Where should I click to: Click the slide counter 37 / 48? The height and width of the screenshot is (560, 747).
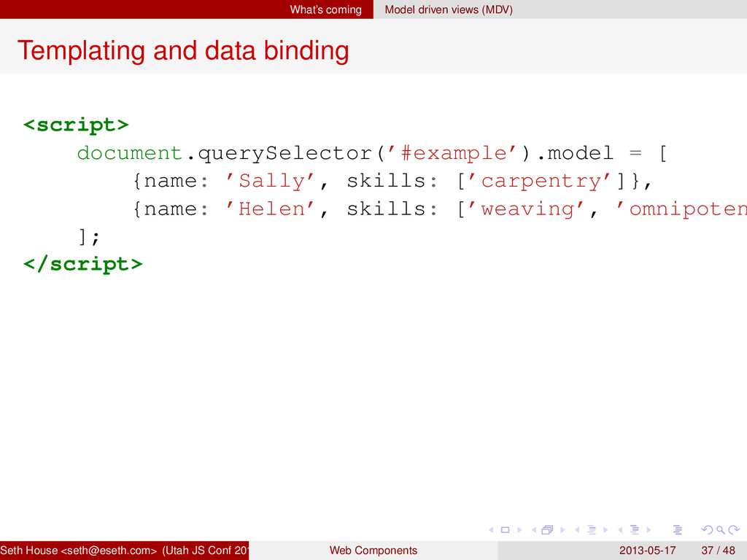coord(719,551)
